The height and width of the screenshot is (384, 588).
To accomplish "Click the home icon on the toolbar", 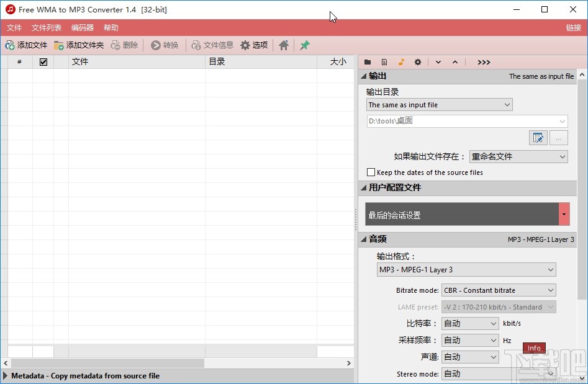I will [x=283, y=45].
